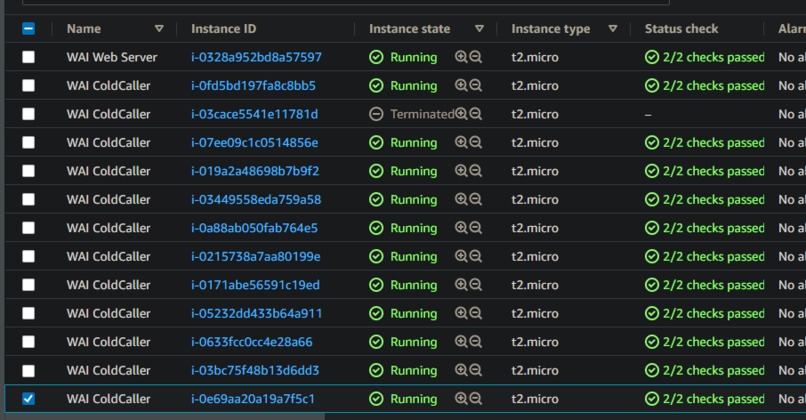Check the box for instance i-0215738a7aa80199e
Image resolution: width=806 pixels, height=420 pixels.
point(28,256)
